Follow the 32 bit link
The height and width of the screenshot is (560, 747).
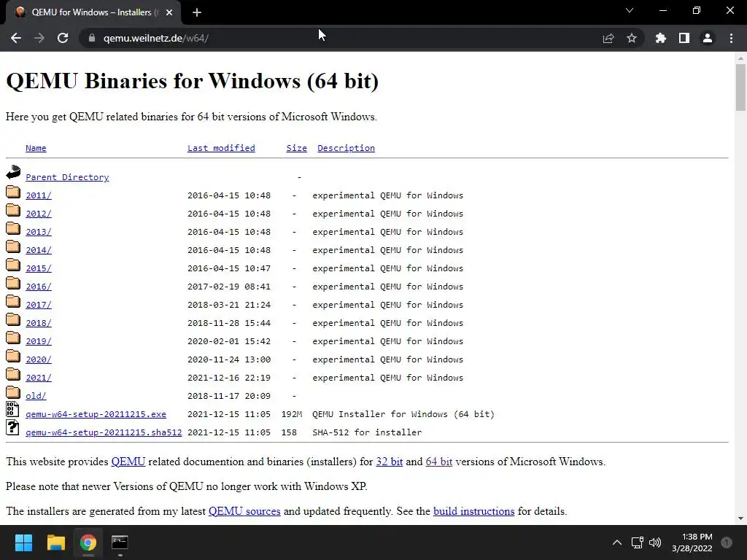click(x=390, y=462)
